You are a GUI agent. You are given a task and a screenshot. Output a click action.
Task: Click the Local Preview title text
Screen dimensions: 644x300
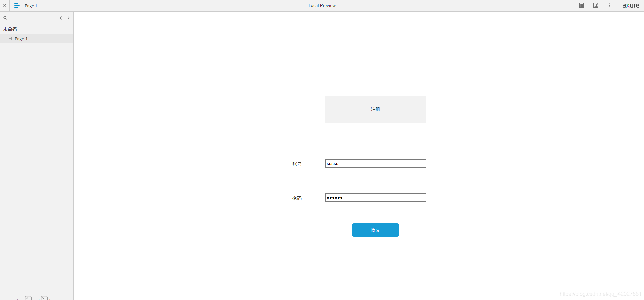322,5
